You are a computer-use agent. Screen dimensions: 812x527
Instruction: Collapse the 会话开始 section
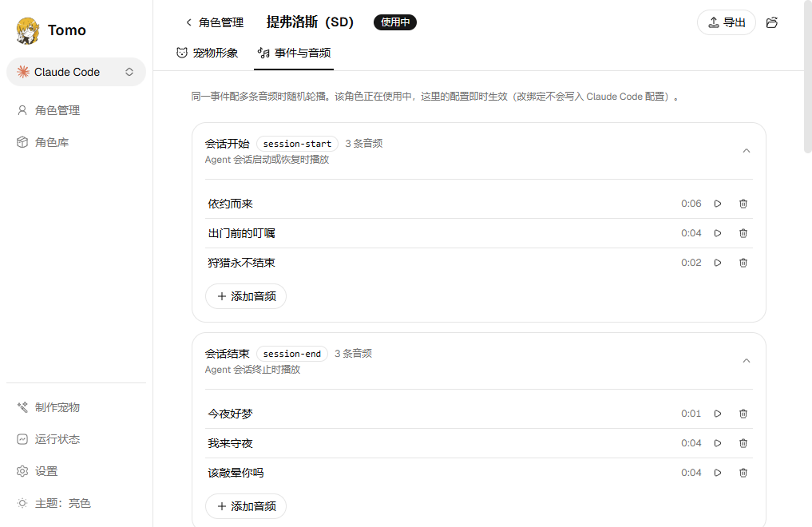(x=747, y=151)
